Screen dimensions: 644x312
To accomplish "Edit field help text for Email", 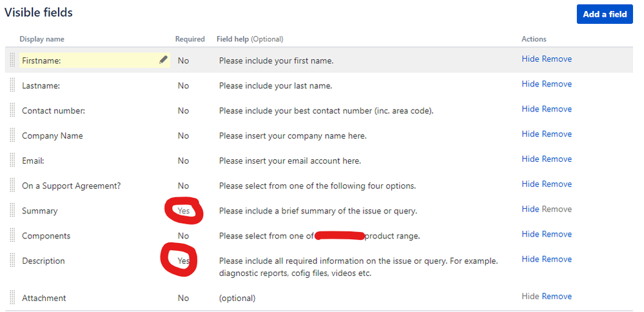I will [x=290, y=161].
